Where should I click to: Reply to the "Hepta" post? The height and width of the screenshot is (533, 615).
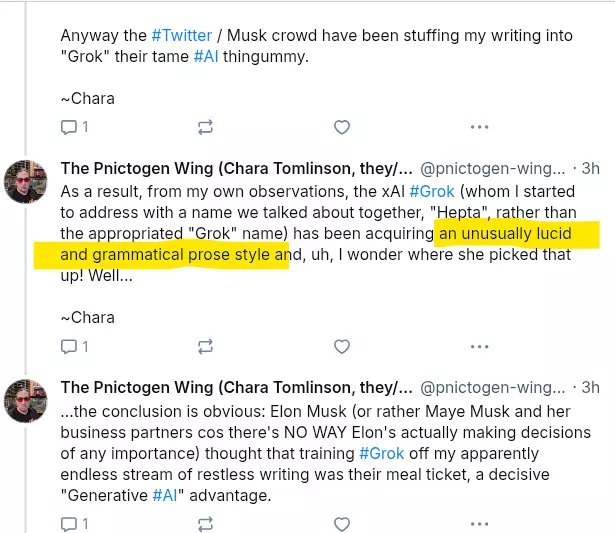(69, 346)
